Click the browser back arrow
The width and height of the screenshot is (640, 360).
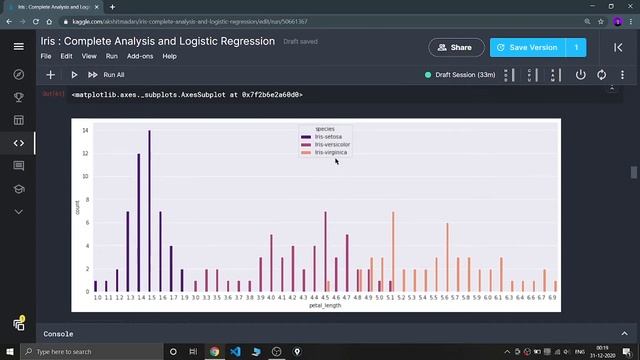(x=9, y=22)
